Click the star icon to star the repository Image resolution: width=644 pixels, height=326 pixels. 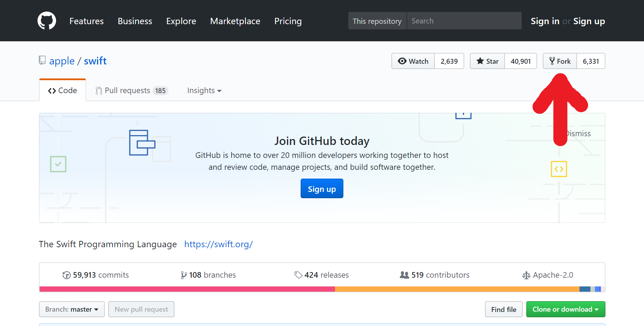point(480,61)
